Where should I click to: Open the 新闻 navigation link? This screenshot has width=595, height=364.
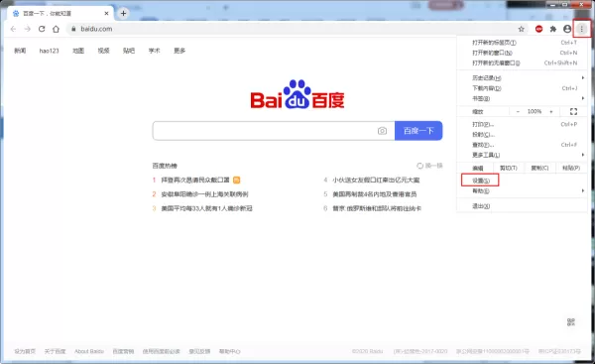click(20, 51)
